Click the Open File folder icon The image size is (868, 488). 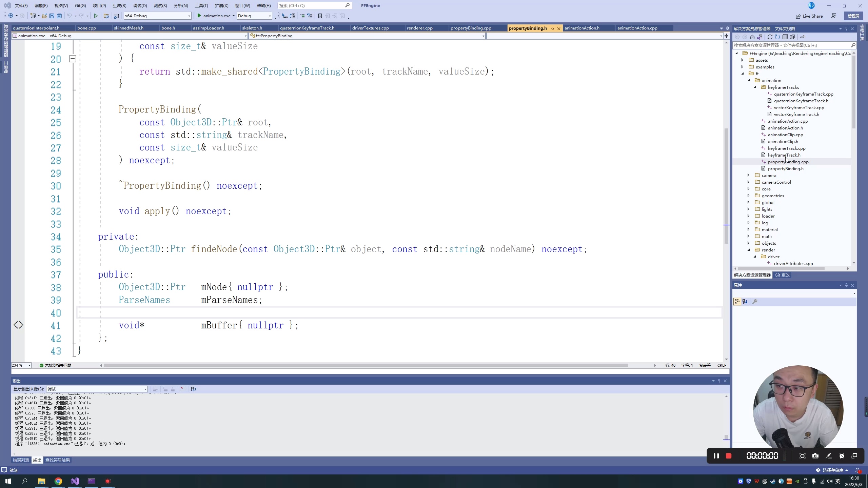(x=44, y=16)
